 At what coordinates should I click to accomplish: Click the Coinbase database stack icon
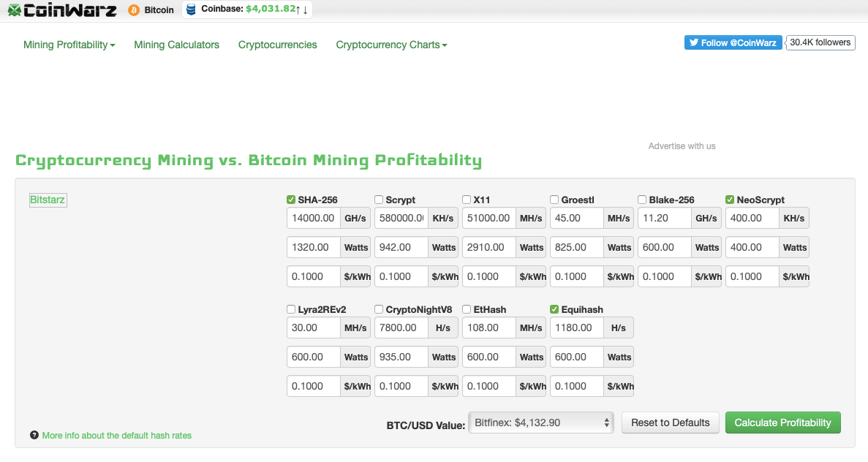coord(191,10)
